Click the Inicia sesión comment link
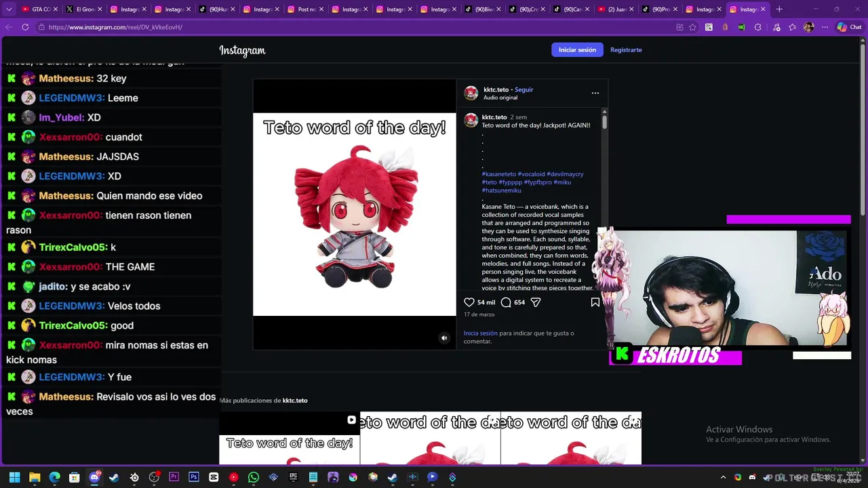The image size is (868, 488). pyautogui.click(x=481, y=333)
